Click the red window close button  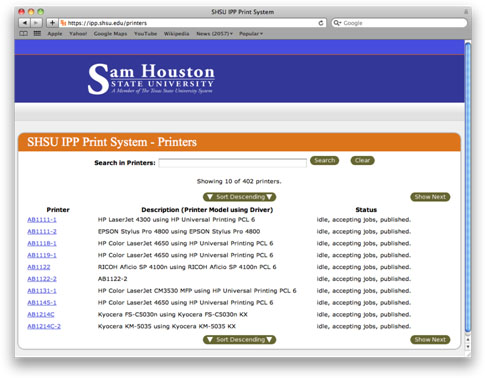(x=22, y=12)
